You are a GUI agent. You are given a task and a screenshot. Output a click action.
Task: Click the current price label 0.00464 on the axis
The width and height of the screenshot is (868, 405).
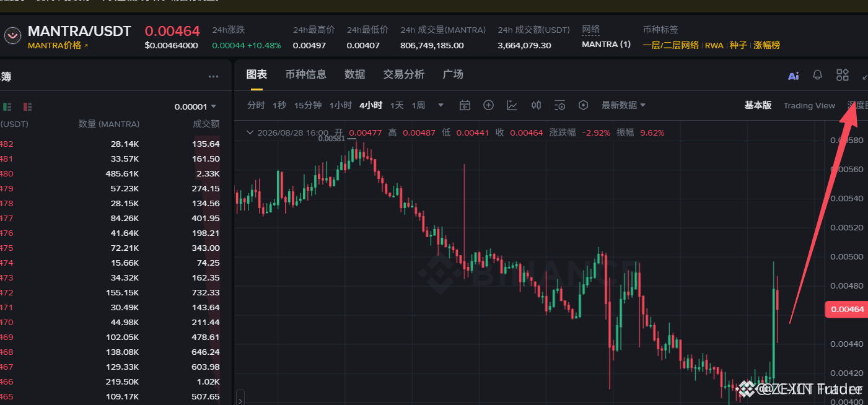click(847, 309)
